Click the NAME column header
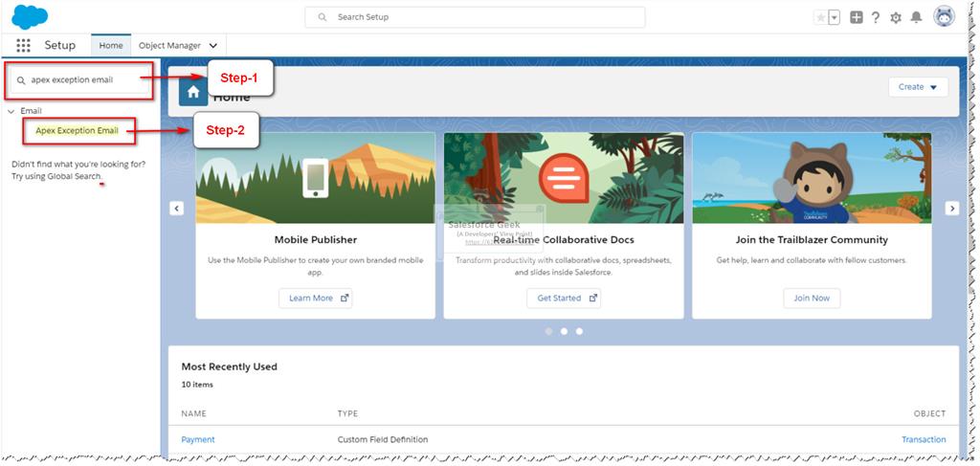 pos(193,413)
